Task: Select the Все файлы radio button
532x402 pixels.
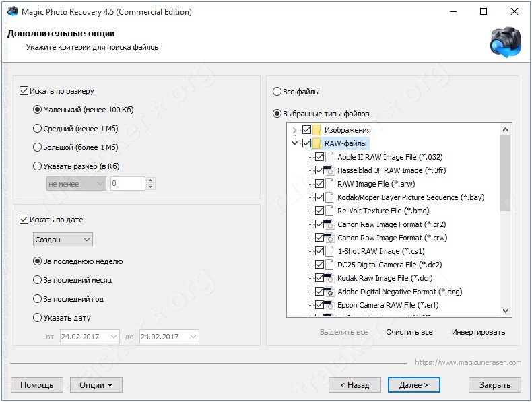Action: coord(277,92)
